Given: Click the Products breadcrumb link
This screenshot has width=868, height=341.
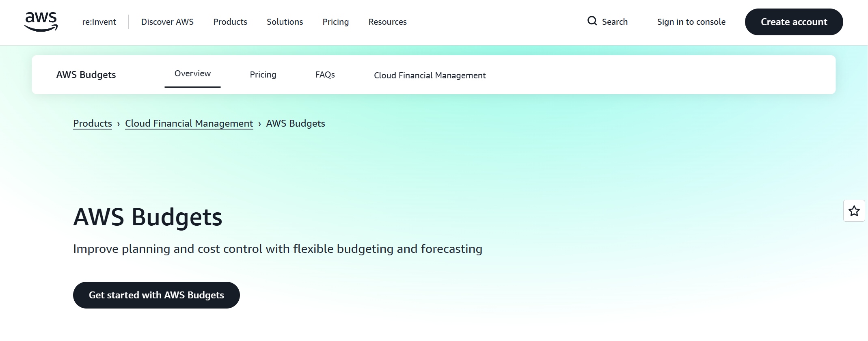Looking at the screenshot, I should coord(92,123).
